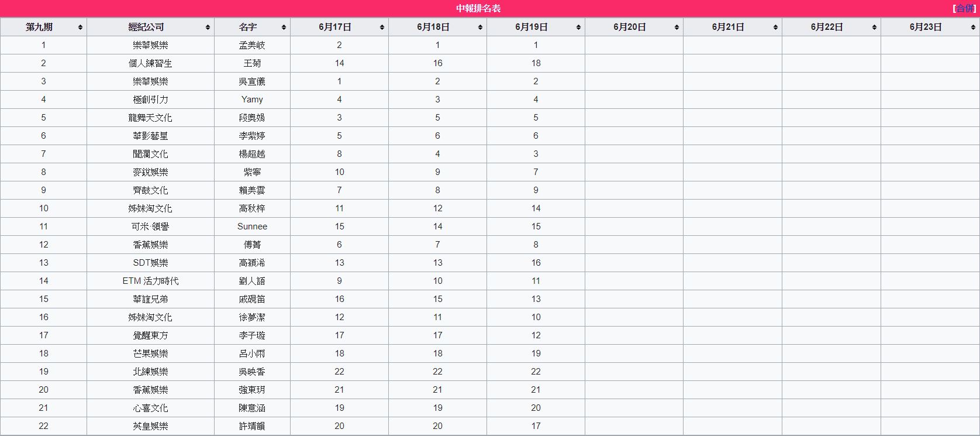The height and width of the screenshot is (436, 980).
Task: Click the Yamy name cell
Action: click(x=252, y=99)
